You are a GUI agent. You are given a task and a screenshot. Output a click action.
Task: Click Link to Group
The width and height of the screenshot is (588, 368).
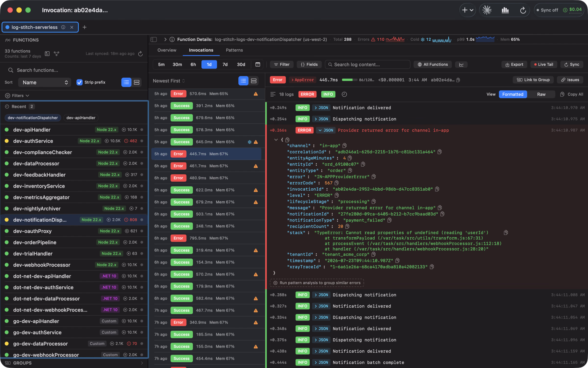click(533, 80)
